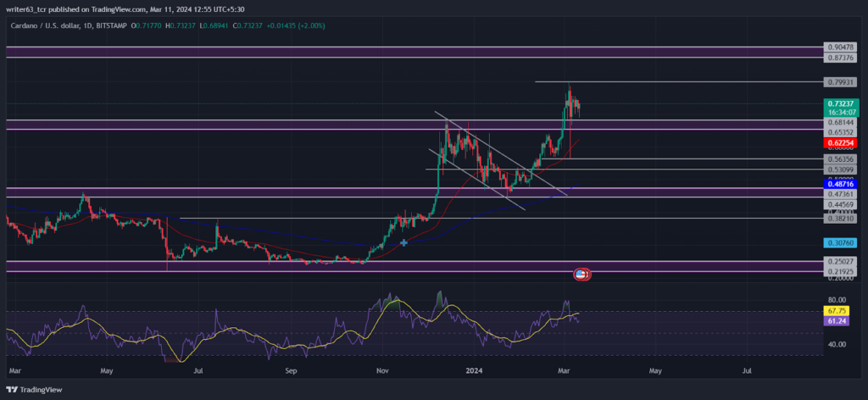
Task: Click the 0.56356 price label
Action: click(840, 158)
